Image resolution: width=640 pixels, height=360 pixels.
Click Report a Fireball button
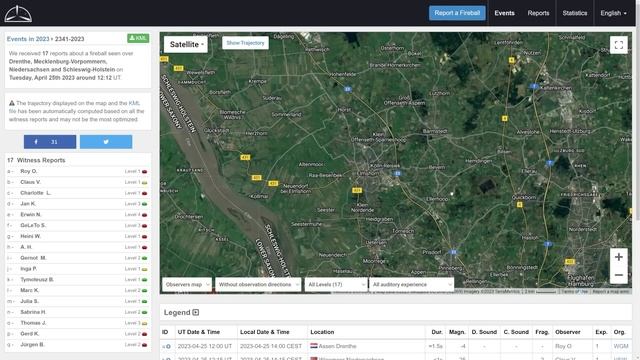[x=457, y=13]
